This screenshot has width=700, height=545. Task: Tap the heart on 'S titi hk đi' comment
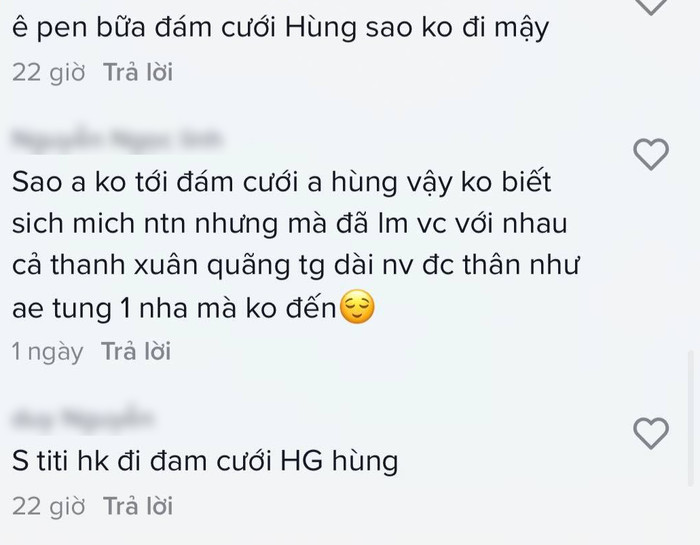click(651, 433)
